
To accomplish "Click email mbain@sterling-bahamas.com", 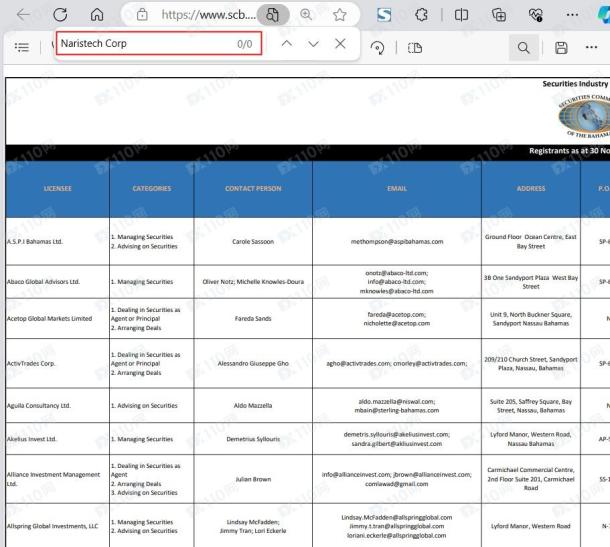I will 397,410.
